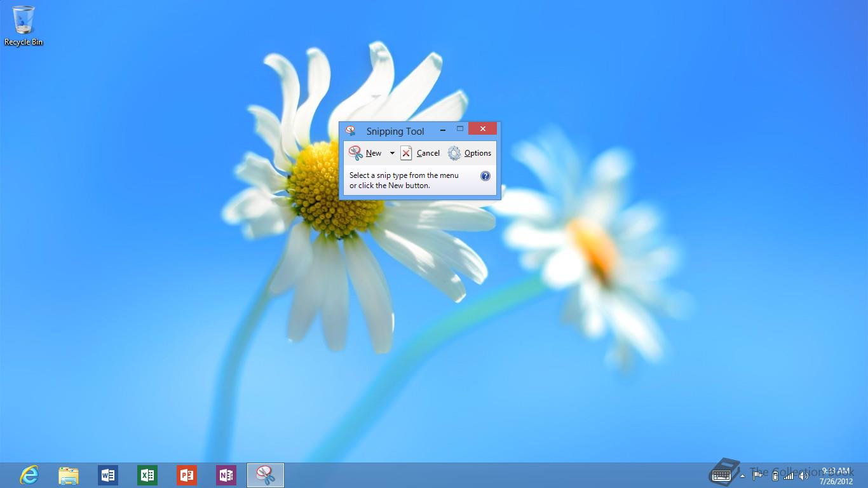The height and width of the screenshot is (488, 868).
Task: Open the touch keyboard from the taskbar
Action: click(722, 475)
